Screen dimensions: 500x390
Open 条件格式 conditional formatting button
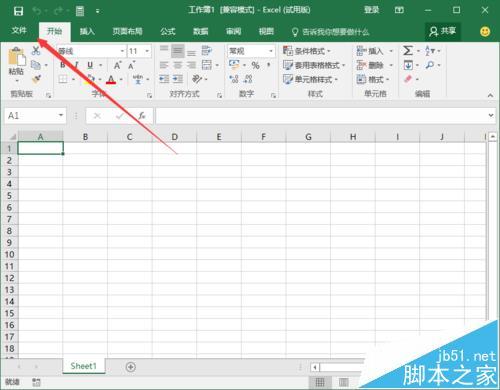(306, 51)
